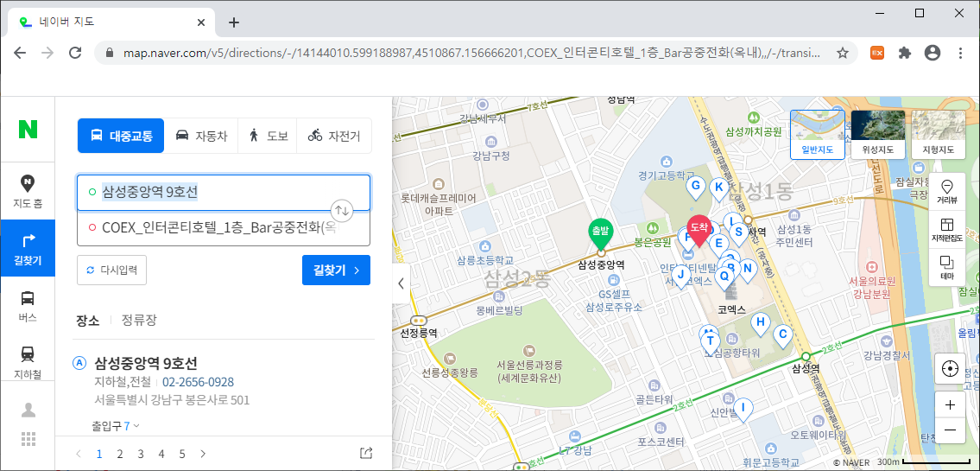Zoom in the map with plus button
This screenshot has height=471, width=980.
pyautogui.click(x=950, y=404)
